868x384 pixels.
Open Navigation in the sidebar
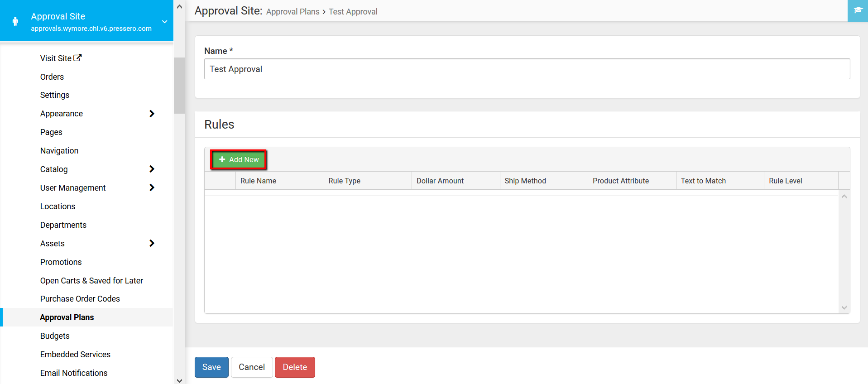pos(59,151)
